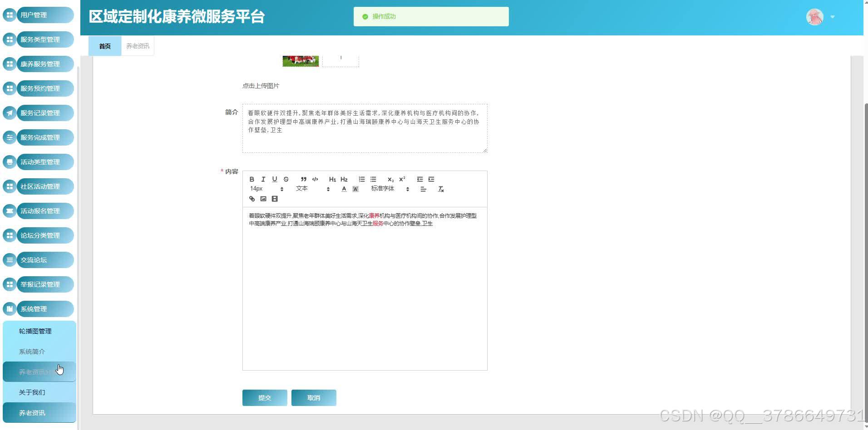This screenshot has height=430, width=868.
Task: Click the rich text content area
Action: [x=365, y=289]
